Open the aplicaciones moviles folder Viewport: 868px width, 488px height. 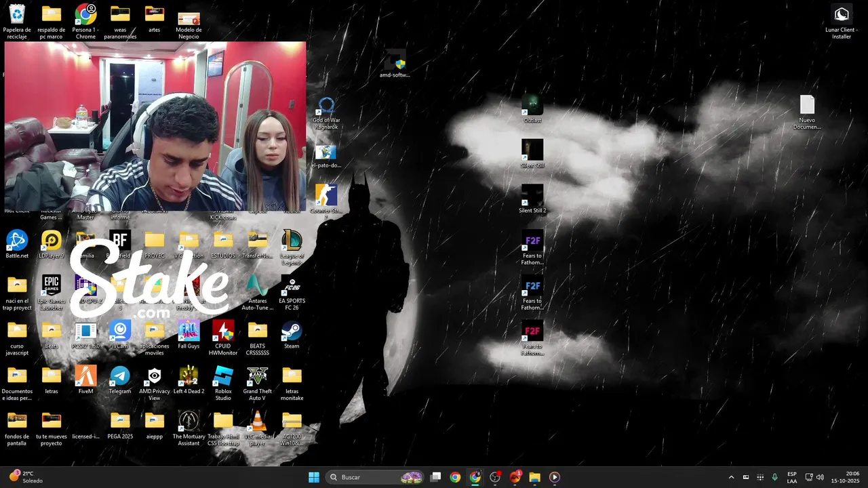(x=155, y=338)
